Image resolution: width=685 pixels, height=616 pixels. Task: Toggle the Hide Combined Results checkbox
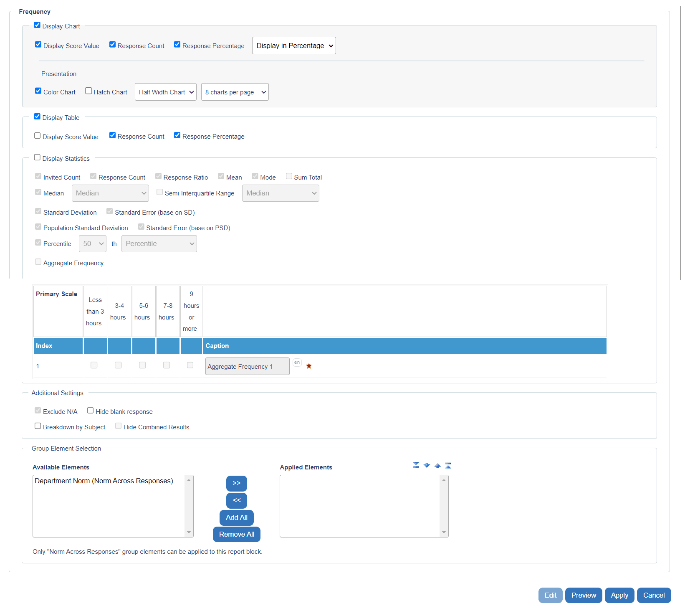[119, 426]
